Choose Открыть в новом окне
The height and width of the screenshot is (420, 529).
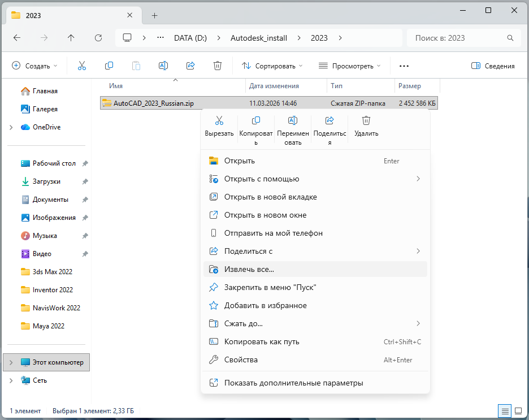(315, 215)
